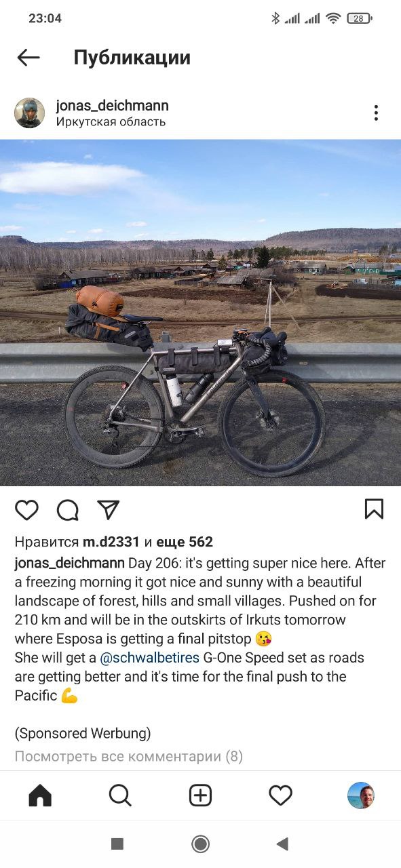
Task: Go to the Home feed tab
Action: 40,795
